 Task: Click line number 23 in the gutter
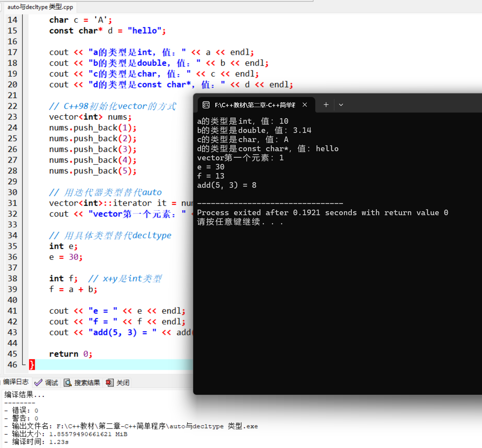click(12, 117)
